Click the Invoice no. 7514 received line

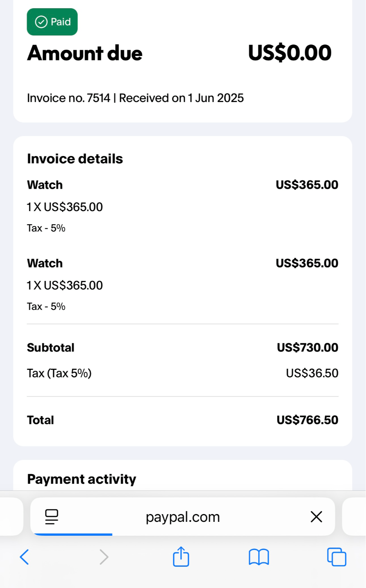click(x=135, y=98)
